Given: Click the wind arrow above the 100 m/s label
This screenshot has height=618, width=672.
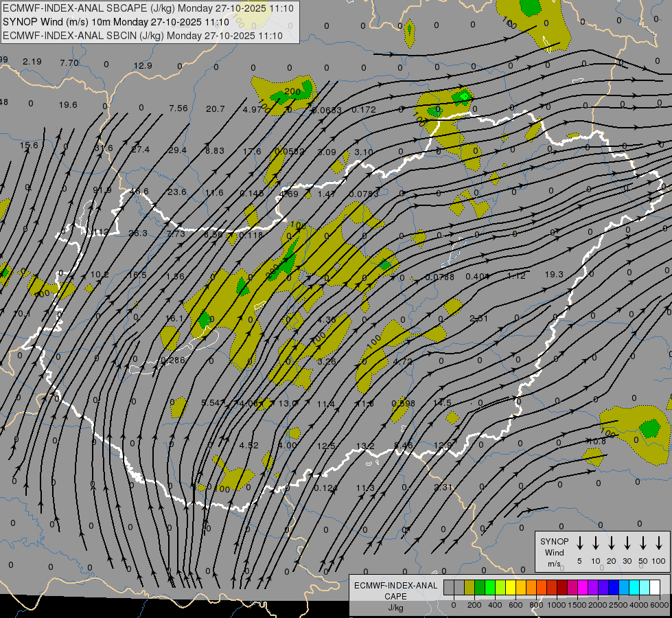Looking at the screenshot, I should [659, 543].
